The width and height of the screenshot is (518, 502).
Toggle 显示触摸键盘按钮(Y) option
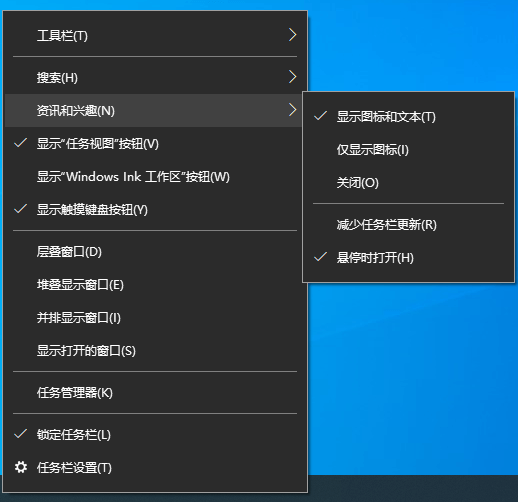point(155,210)
